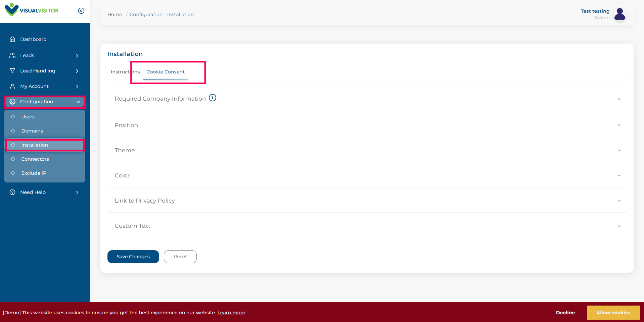Expand the Link to Privacy Policy section arrow

coord(619,201)
